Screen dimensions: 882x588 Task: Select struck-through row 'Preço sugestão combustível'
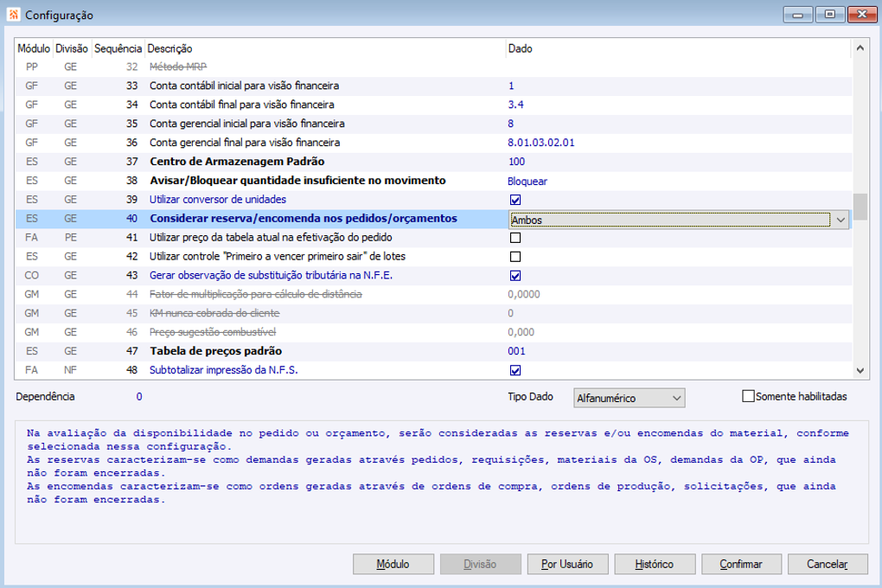click(433, 333)
